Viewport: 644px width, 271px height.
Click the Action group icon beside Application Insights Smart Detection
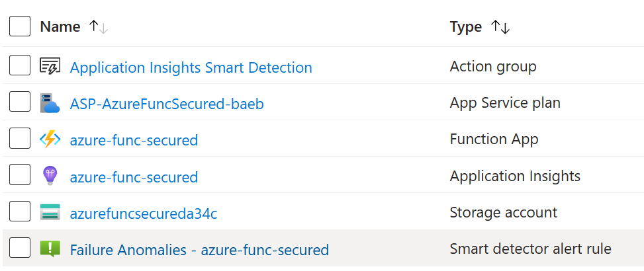click(50, 65)
